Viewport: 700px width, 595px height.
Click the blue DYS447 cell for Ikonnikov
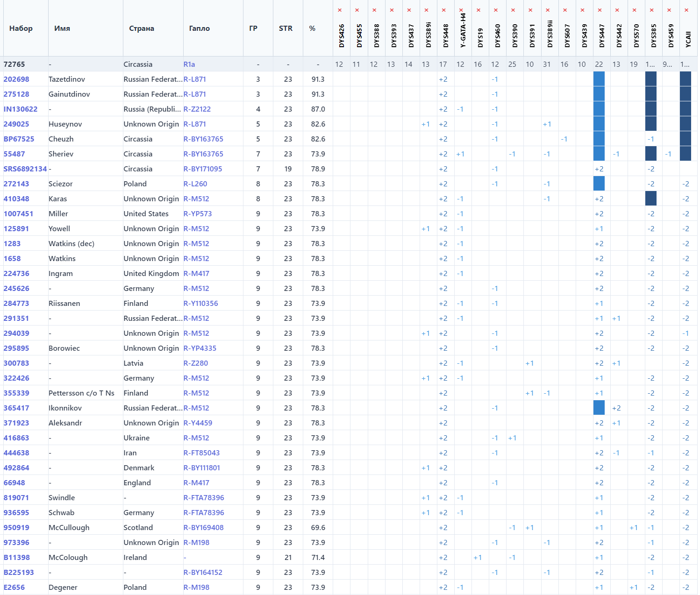599,408
